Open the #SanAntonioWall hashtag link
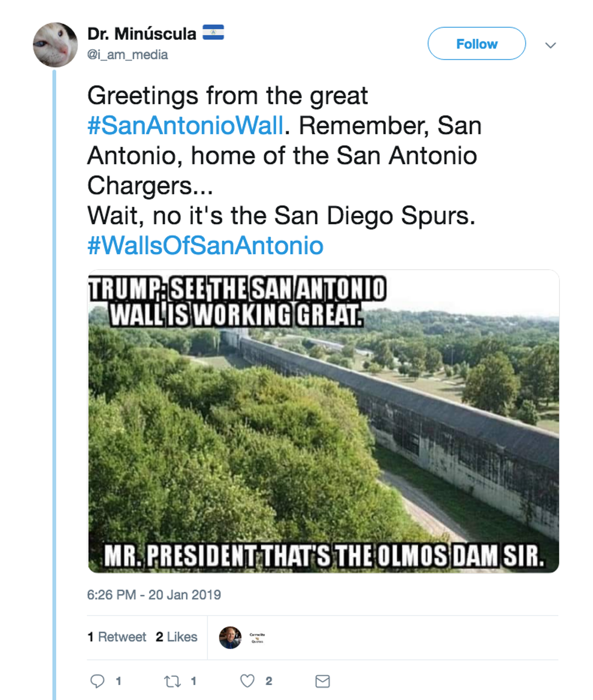Image resolution: width=593 pixels, height=700 pixels. pos(185,125)
